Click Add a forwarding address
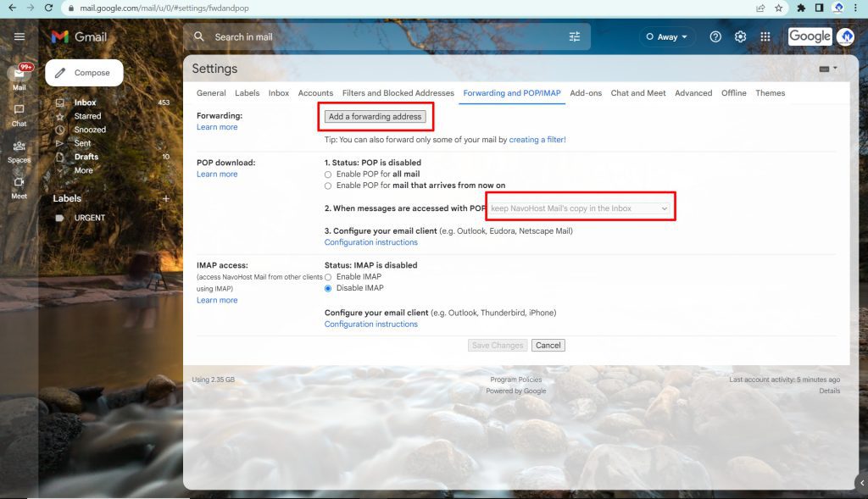The height and width of the screenshot is (499, 868). (x=375, y=116)
